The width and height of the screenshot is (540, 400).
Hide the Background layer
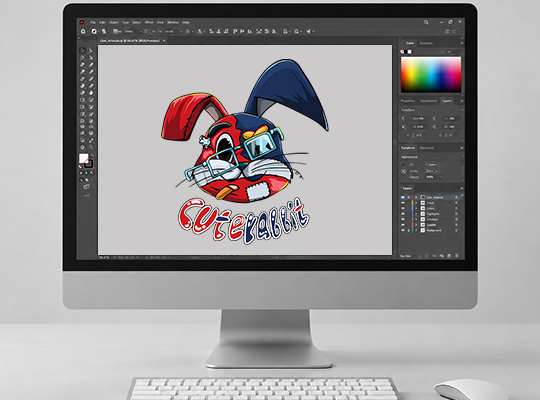click(403, 230)
